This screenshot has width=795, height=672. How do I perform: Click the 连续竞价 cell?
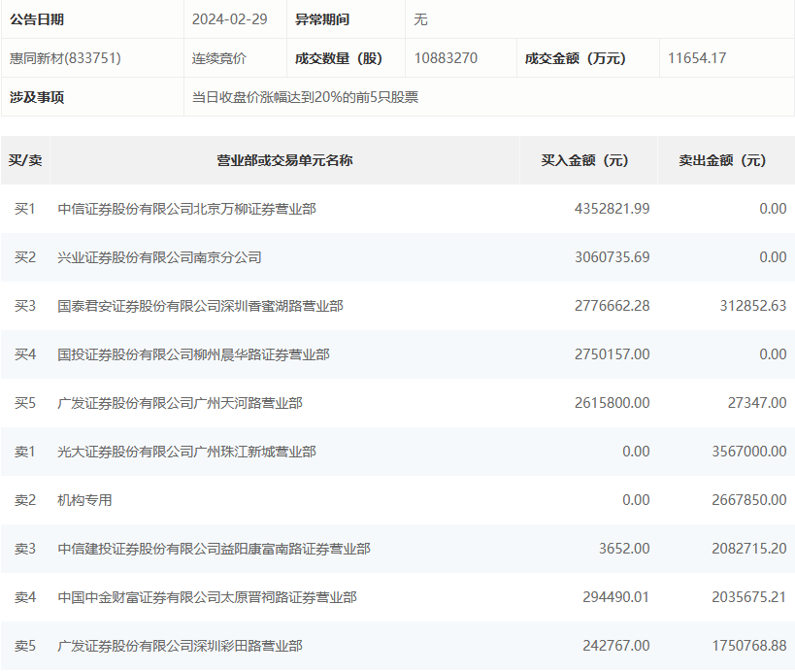(x=219, y=58)
